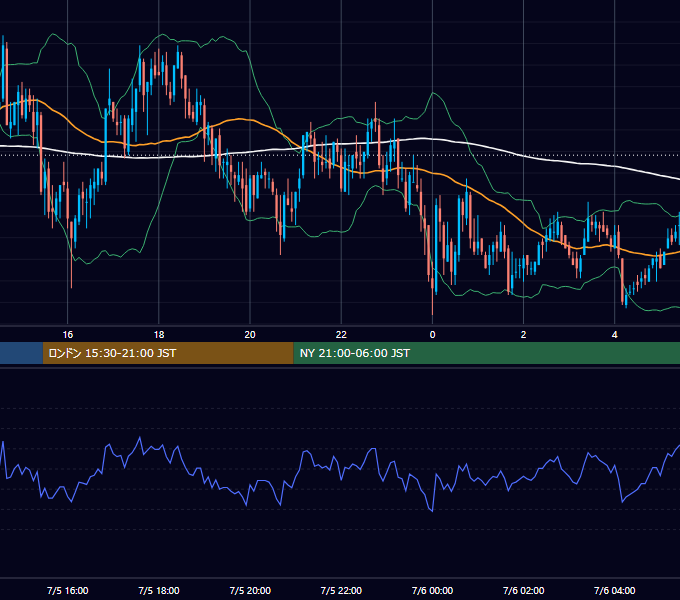Click the hour label 2 on time axis

(523, 335)
